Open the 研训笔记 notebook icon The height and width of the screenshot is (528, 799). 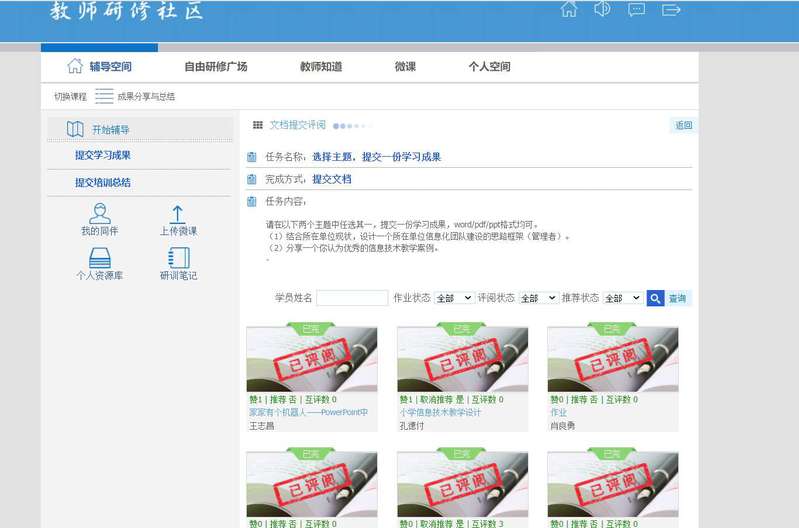(179, 258)
